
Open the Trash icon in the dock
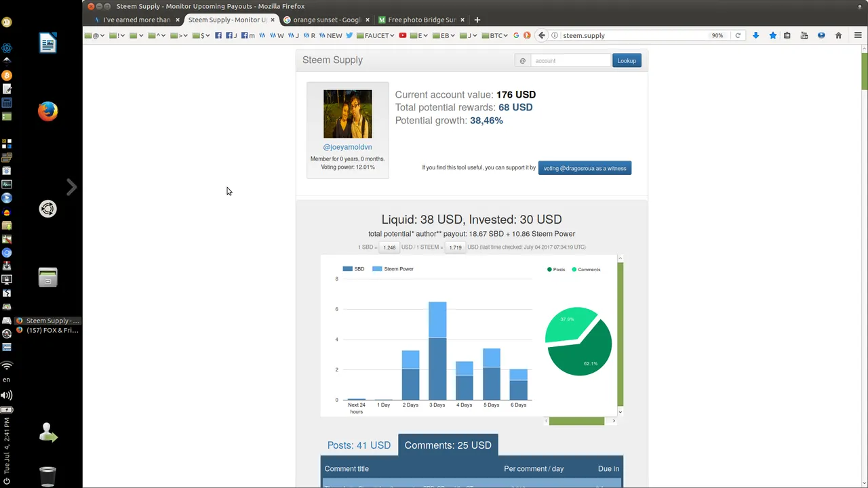(47, 476)
